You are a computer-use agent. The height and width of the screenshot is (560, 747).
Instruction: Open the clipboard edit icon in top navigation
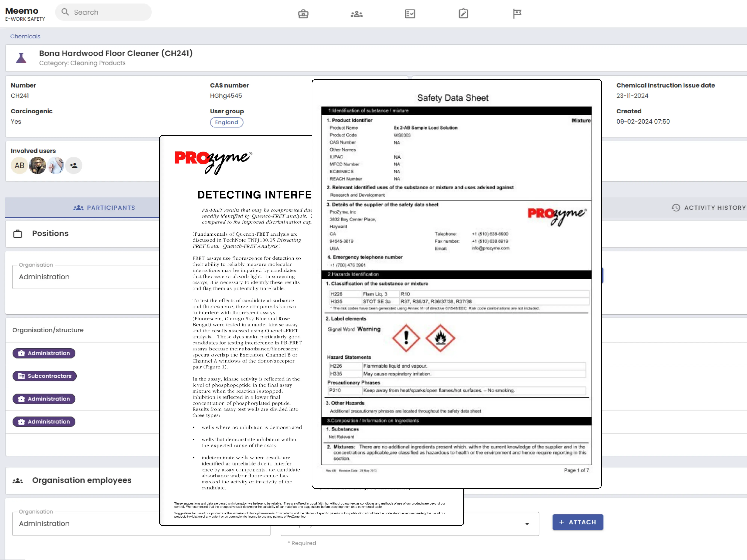pyautogui.click(x=463, y=14)
